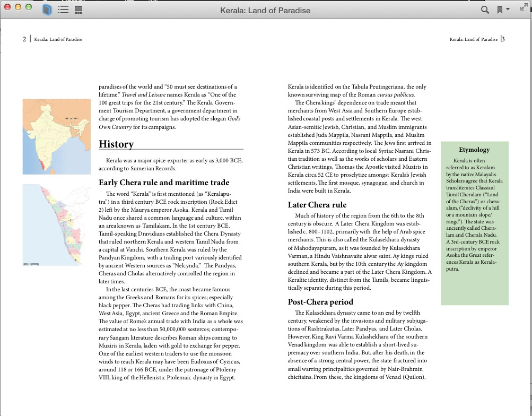Click the left header text Kerala: Land of Paradise
The width and height of the screenshot is (532, 416).
click(x=58, y=39)
